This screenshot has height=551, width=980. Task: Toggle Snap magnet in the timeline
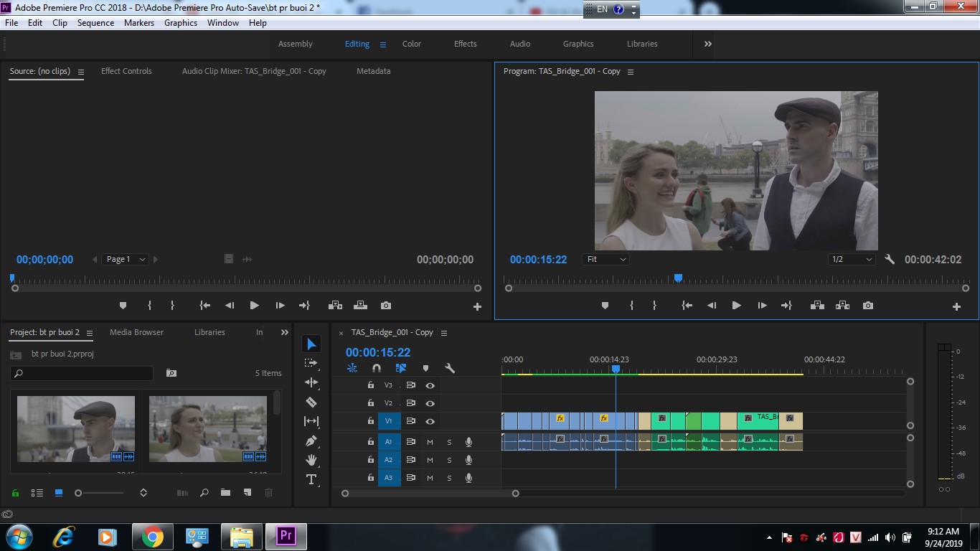pyautogui.click(x=377, y=368)
